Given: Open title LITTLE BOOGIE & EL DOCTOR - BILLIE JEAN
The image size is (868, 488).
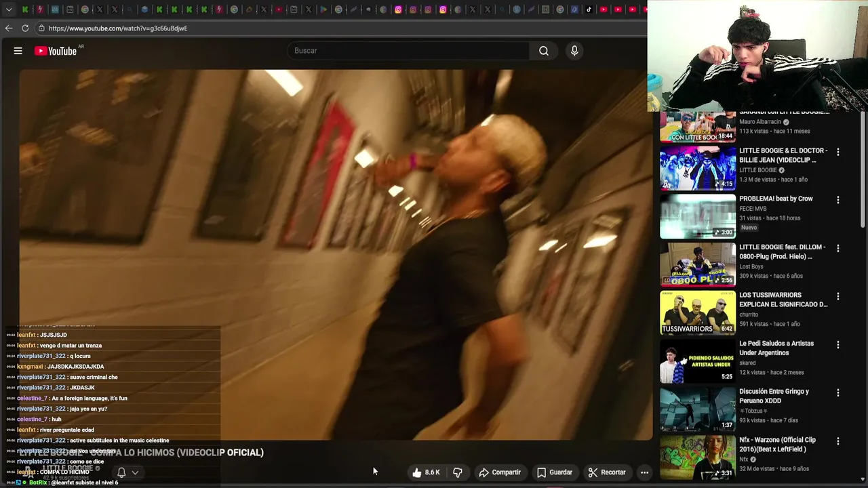Looking at the screenshot, I should pyautogui.click(x=783, y=155).
